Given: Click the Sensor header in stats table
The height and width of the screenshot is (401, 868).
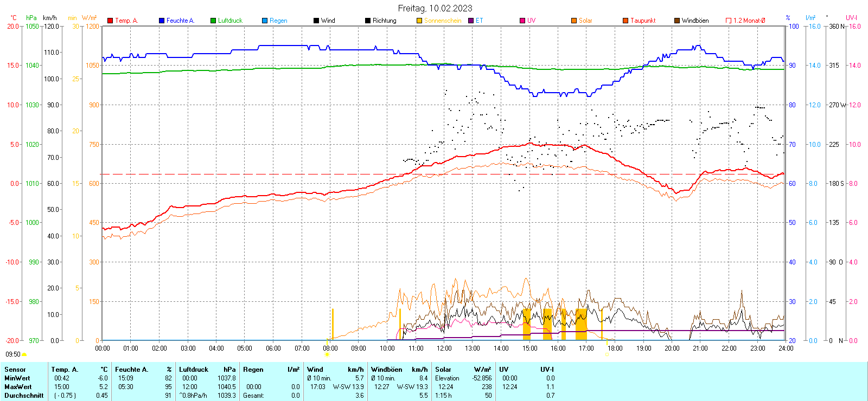Looking at the screenshot, I should [x=15, y=370].
